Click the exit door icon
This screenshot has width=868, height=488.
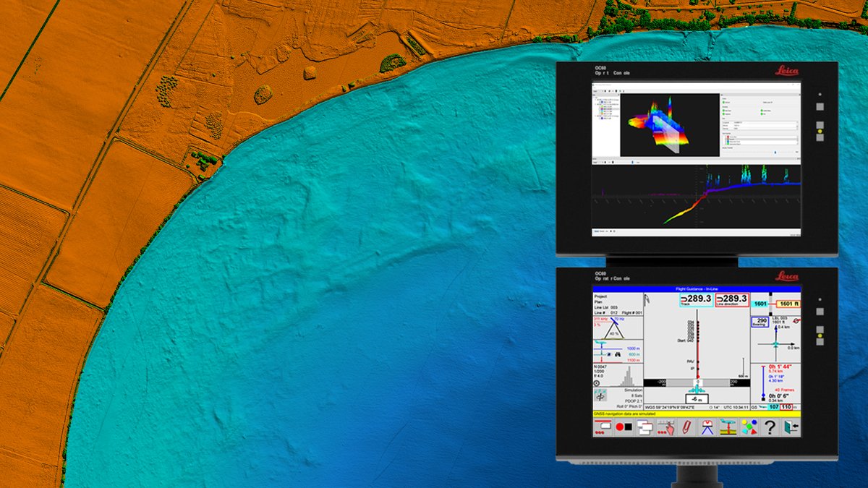pos(791,427)
